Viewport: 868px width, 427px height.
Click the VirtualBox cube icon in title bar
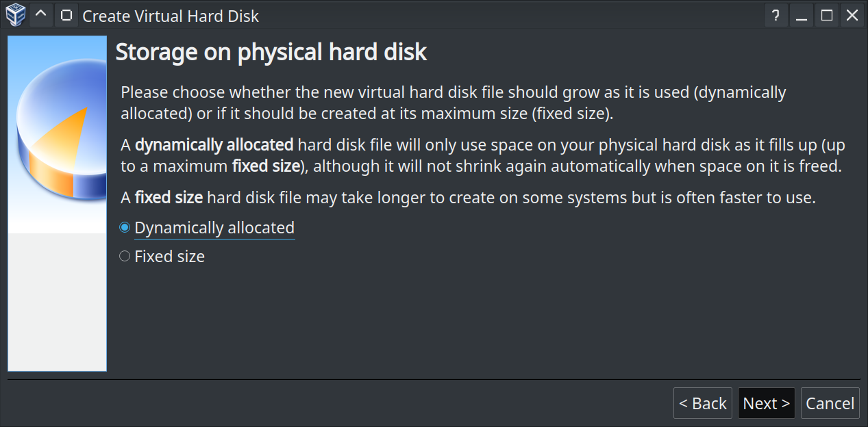[15, 14]
